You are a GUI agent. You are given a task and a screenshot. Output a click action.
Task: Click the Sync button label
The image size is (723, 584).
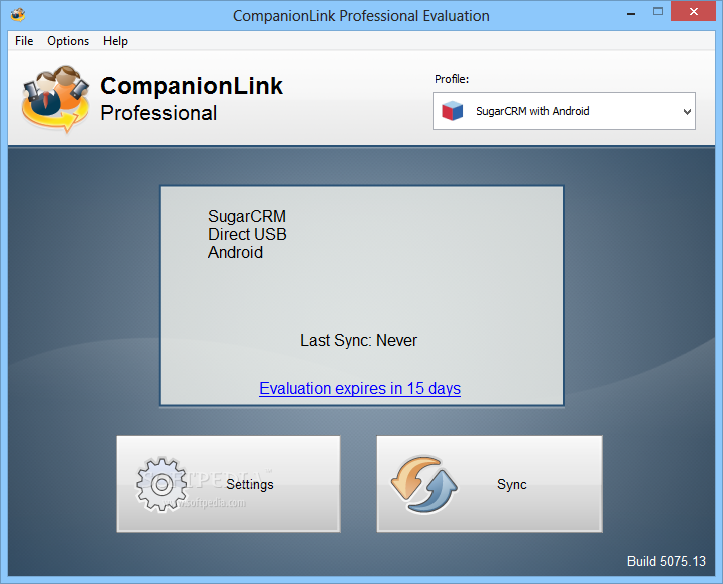pyautogui.click(x=511, y=484)
